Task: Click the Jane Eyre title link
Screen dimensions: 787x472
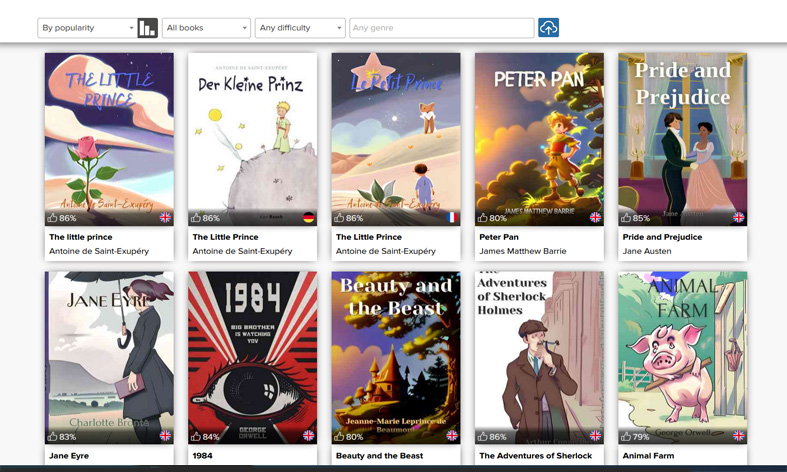Action: coord(69,456)
